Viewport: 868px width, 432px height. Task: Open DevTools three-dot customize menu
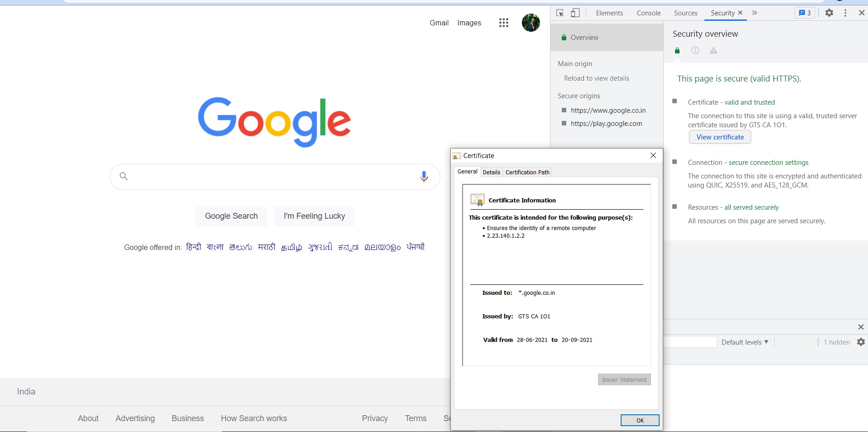(x=845, y=13)
